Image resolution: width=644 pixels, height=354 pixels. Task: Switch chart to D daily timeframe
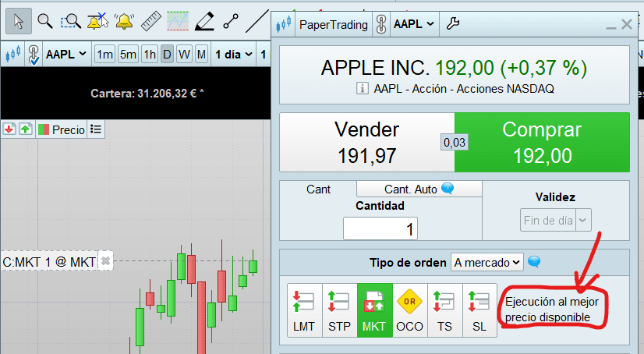[167, 55]
